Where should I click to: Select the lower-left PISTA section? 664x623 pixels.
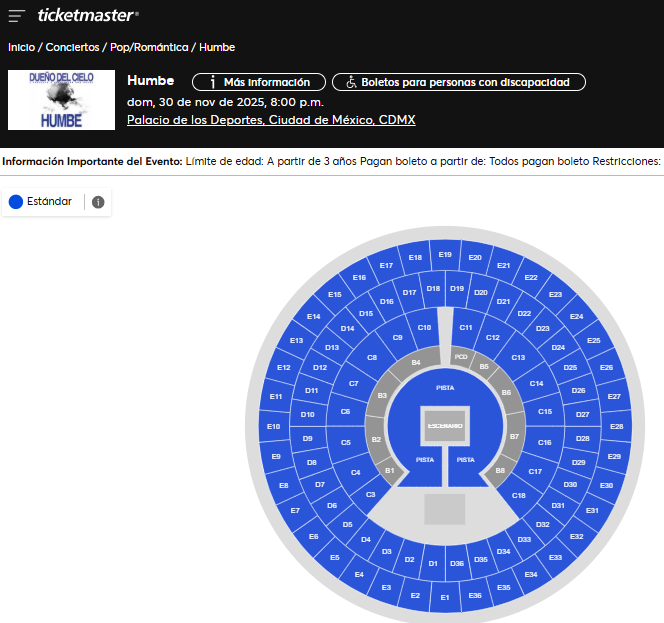(425, 460)
